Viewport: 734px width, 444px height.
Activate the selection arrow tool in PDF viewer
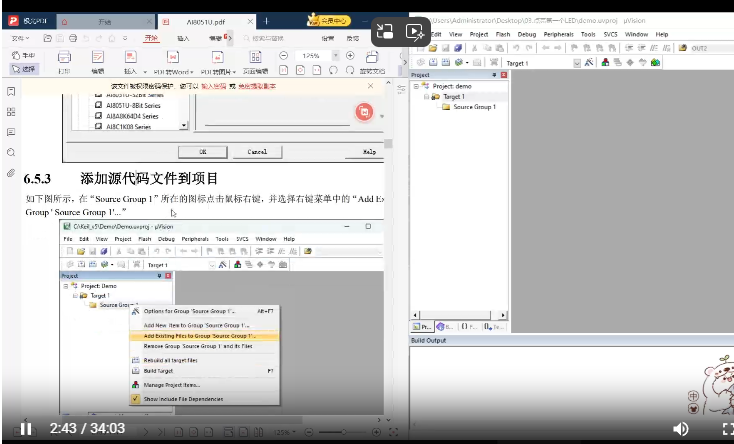pyautogui.click(x=23, y=69)
